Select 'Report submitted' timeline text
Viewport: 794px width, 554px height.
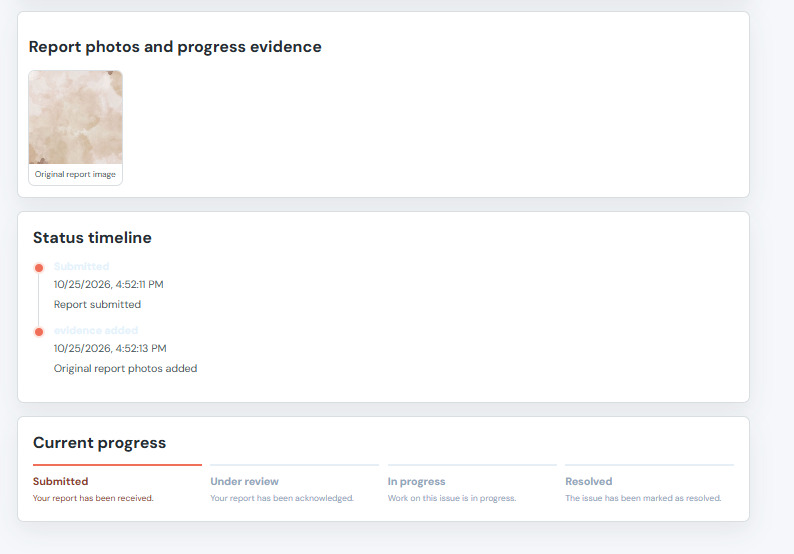pos(97,304)
